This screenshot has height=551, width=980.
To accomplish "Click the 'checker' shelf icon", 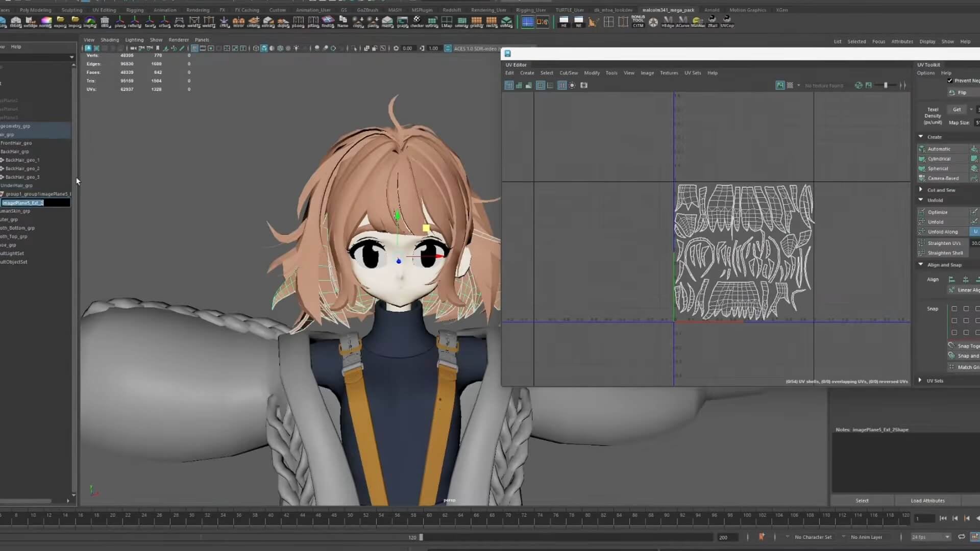I will pyautogui.click(x=417, y=21).
